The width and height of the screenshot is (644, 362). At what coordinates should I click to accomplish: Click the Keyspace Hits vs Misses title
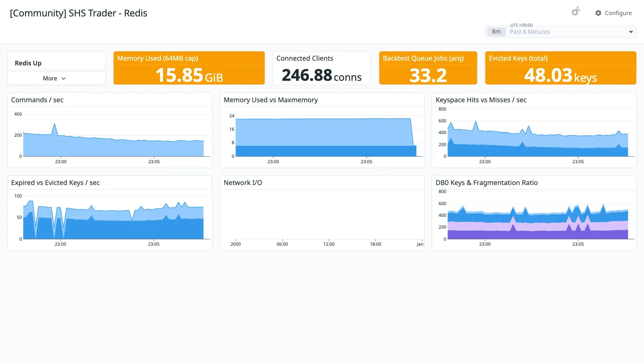[481, 100]
